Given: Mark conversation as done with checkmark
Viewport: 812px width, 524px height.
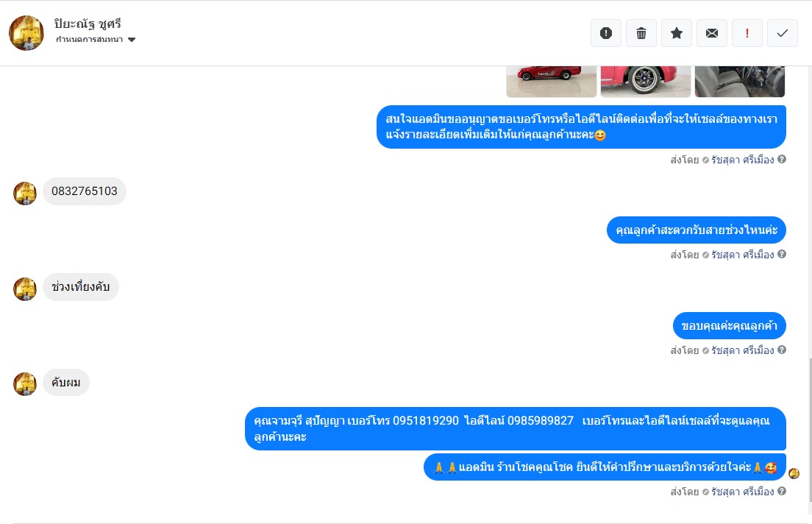Looking at the screenshot, I should pos(782,33).
